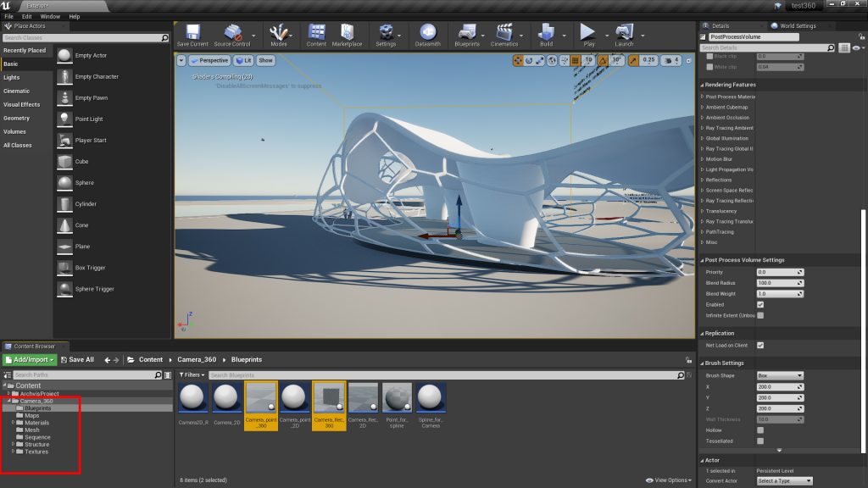
Task: Click Save All in the Content Browser
Action: [77, 359]
